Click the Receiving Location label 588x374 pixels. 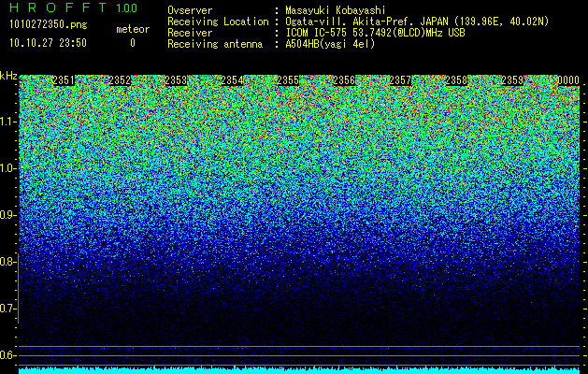click(x=218, y=22)
